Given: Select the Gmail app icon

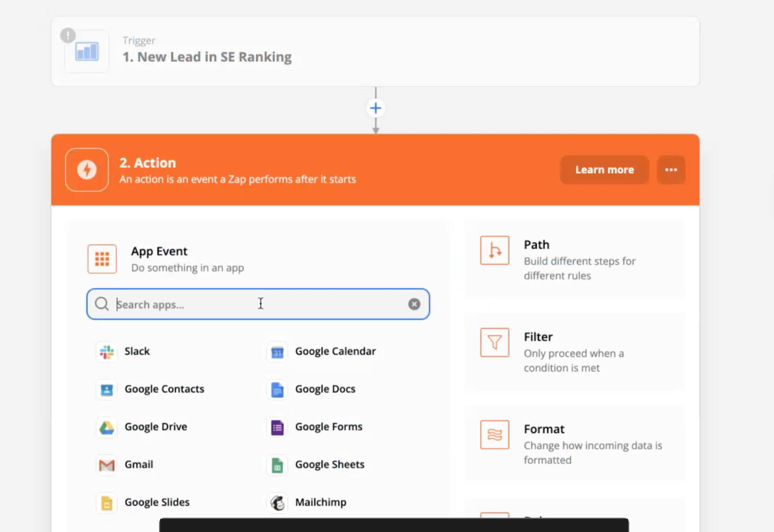Looking at the screenshot, I should coord(106,465).
